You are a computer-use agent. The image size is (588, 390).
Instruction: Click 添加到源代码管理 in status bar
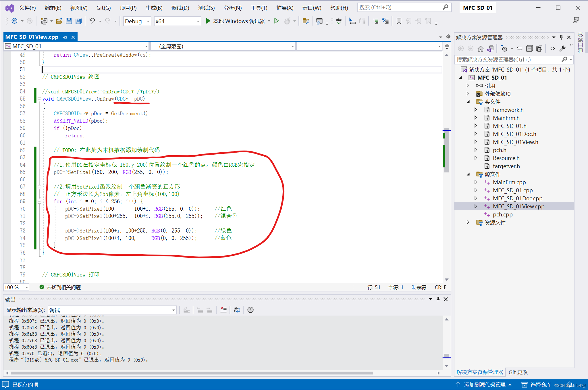click(484, 385)
